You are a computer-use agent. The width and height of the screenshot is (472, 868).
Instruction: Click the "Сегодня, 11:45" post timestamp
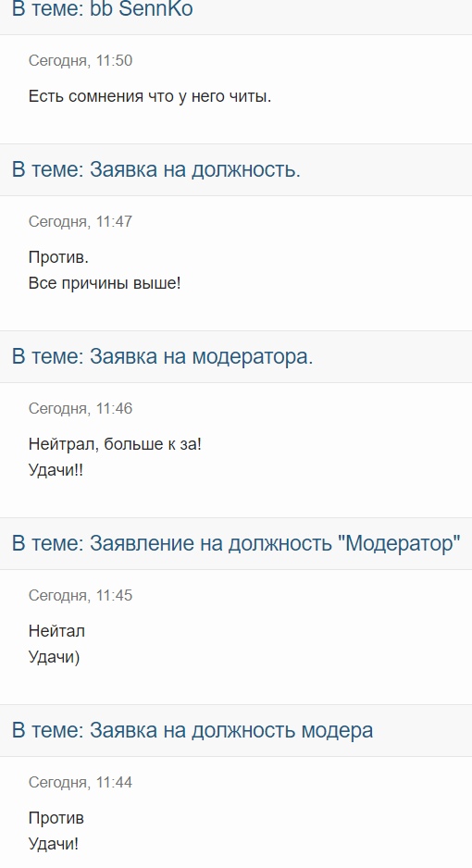click(x=81, y=596)
